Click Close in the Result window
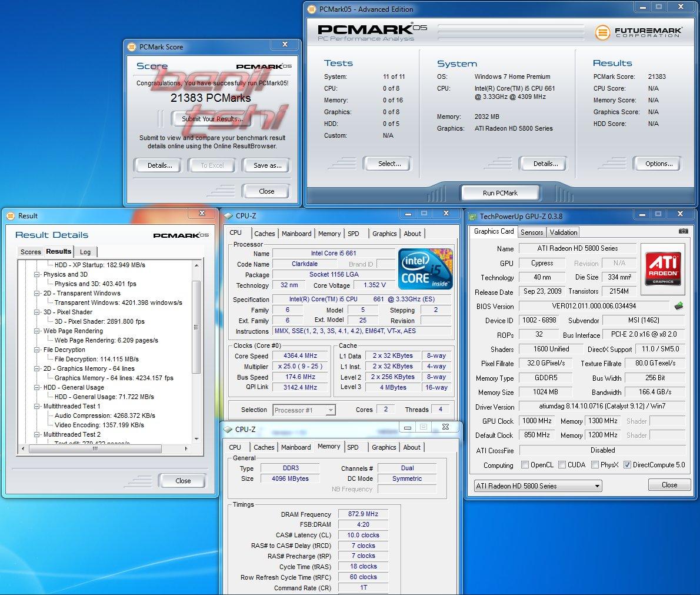The height and width of the screenshot is (595, 700). tap(183, 481)
